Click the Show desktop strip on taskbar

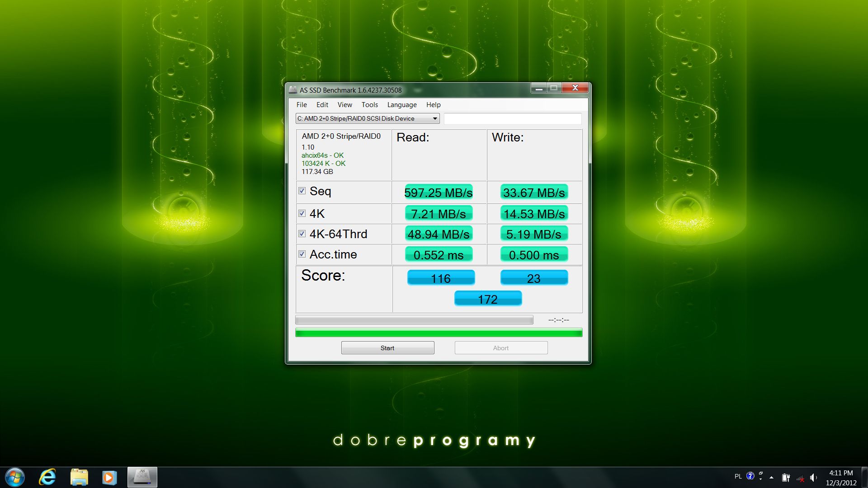click(864, 477)
